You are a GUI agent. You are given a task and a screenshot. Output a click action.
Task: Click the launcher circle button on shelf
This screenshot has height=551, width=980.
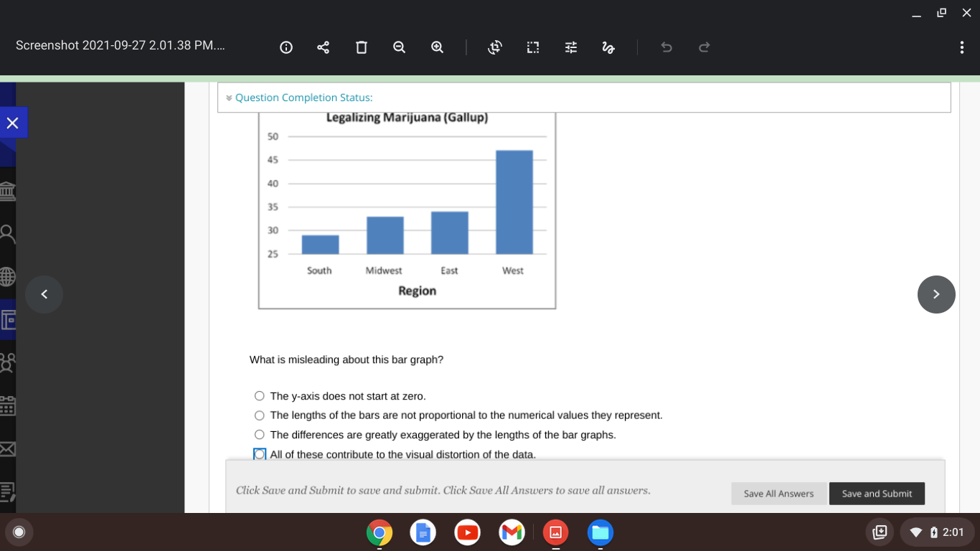point(19,532)
